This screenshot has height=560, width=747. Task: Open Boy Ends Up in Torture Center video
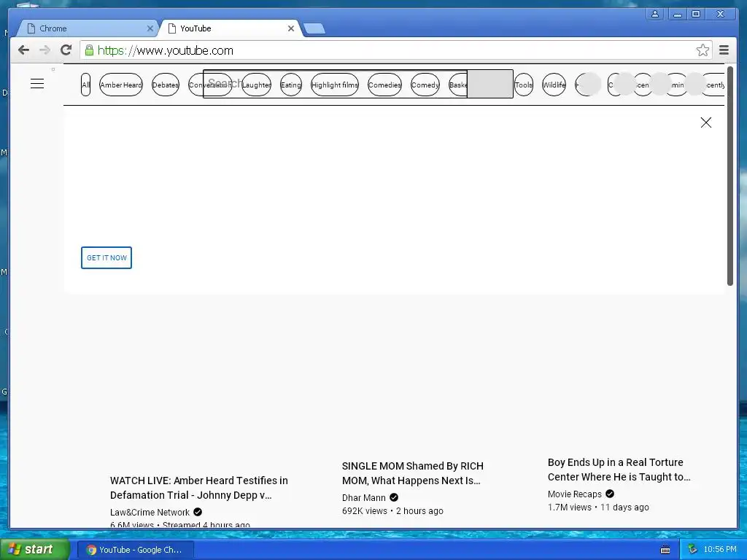[x=619, y=470]
